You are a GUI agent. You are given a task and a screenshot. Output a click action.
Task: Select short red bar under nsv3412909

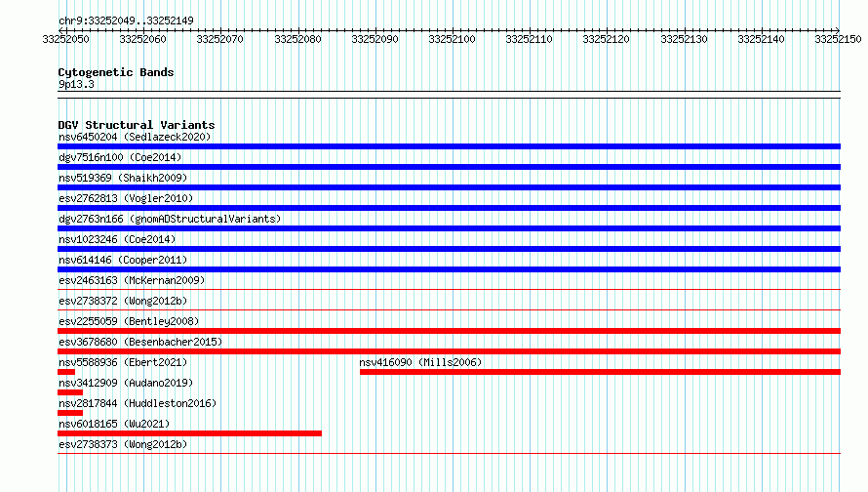(x=70, y=392)
